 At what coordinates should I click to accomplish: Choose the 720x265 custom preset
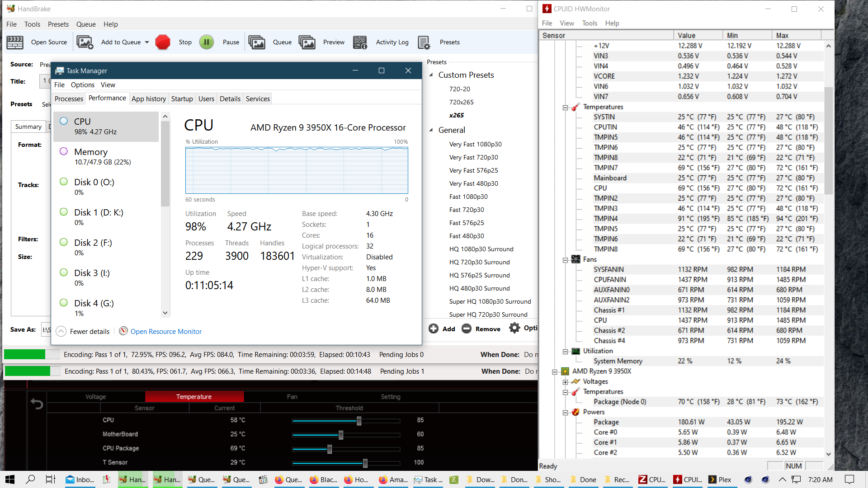click(461, 102)
